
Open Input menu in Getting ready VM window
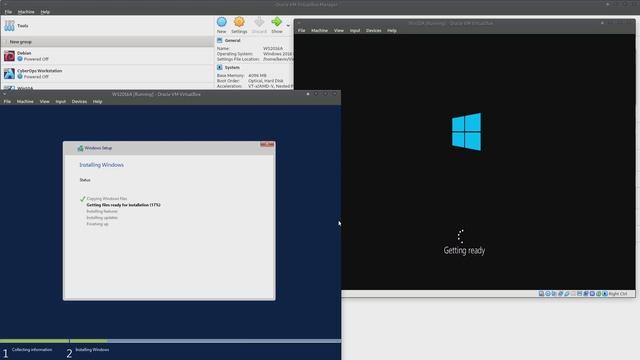(x=355, y=30)
